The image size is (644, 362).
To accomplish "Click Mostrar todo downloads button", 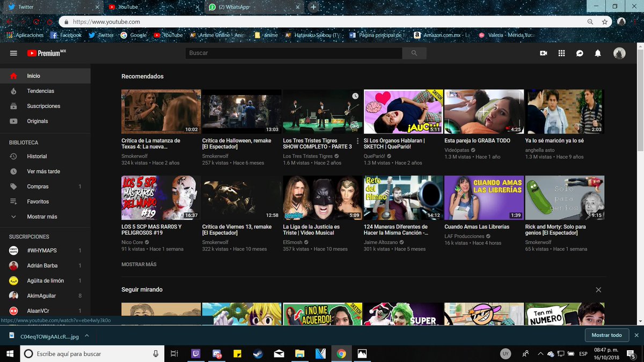I will point(606,335).
